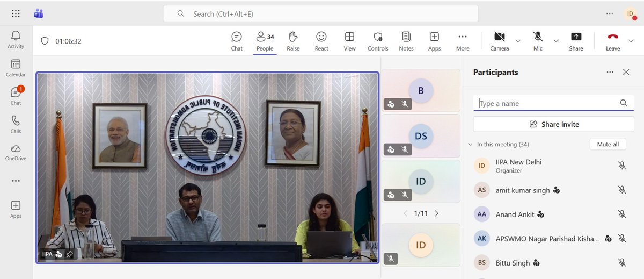The image size is (644, 279).
Task: Click the Participants panel more options ellipsis
Action: [610, 72]
